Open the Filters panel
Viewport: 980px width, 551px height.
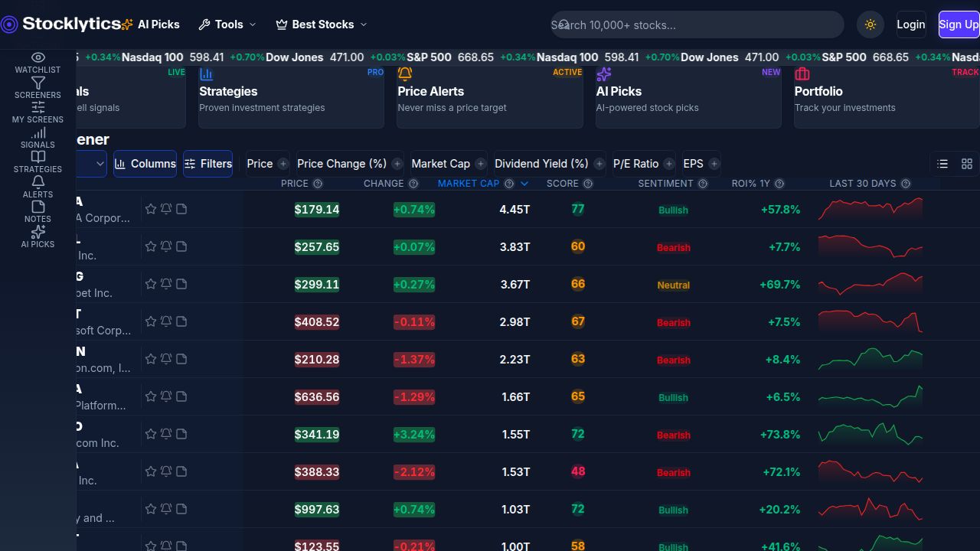[207, 164]
